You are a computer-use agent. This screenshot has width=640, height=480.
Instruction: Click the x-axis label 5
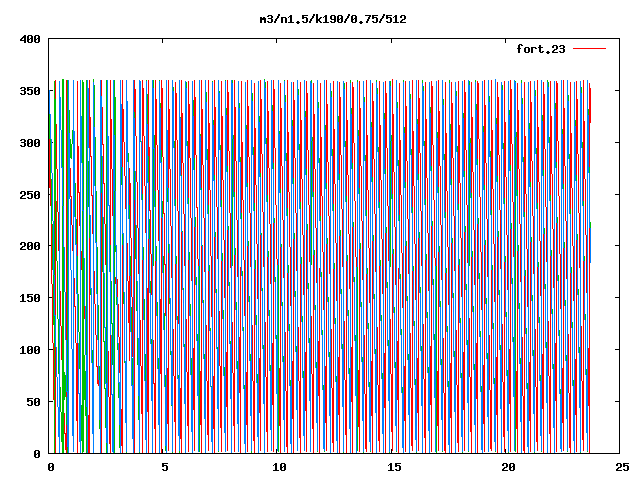164,467
